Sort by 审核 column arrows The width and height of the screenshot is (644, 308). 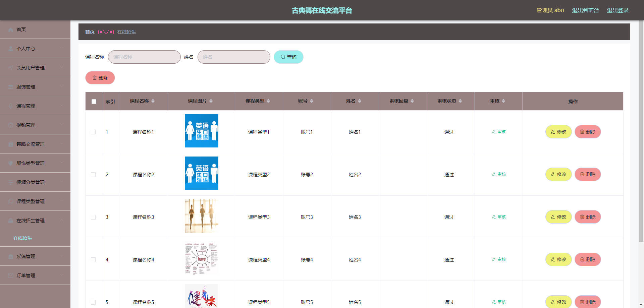point(503,101)
